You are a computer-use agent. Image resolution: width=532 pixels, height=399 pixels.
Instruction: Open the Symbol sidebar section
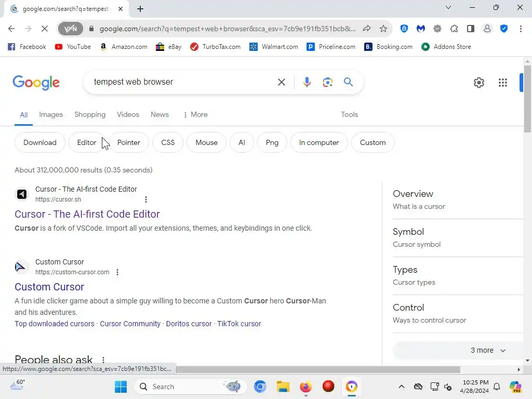coord(458,238)
